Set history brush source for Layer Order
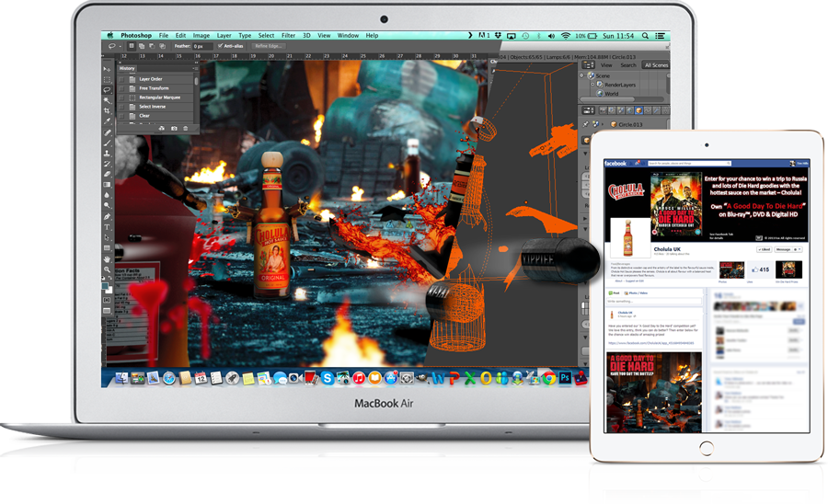The height and width of the screenshot is (504, 828). pyautogui.click(x=121, y=79)
